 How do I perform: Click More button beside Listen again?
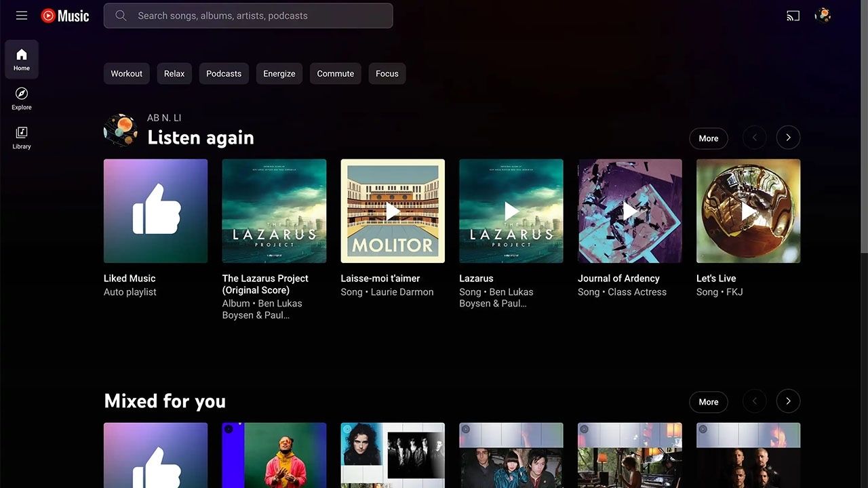pyautogui.click(x=708, y=138)
